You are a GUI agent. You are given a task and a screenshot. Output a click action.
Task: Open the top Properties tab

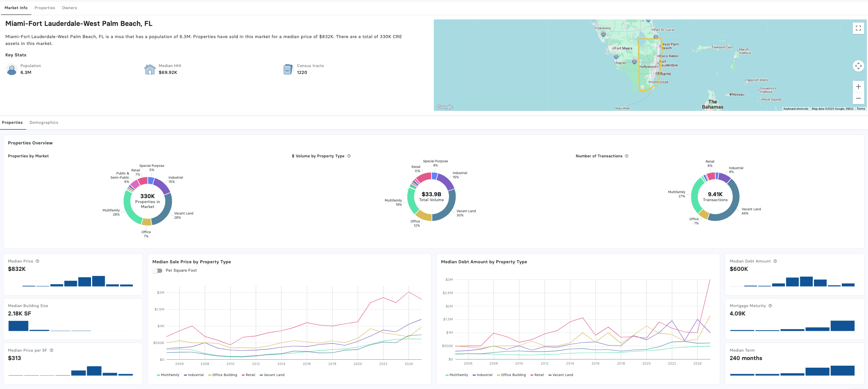click(45, 8)
